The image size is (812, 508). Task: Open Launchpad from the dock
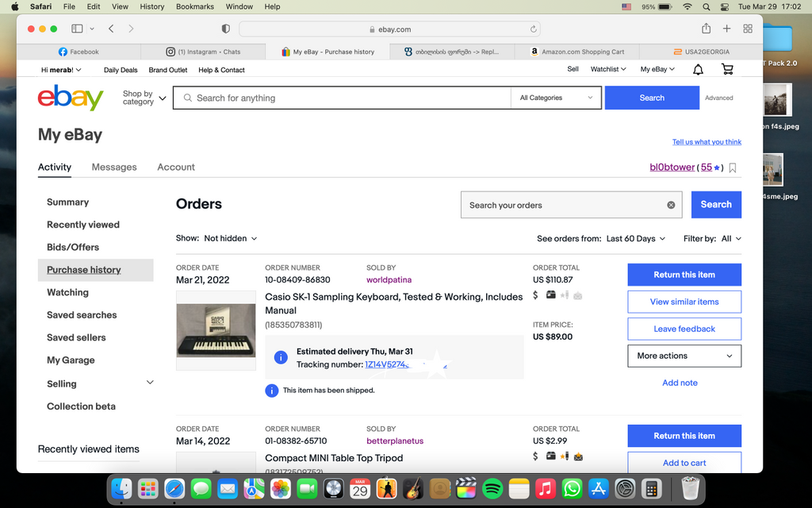(148, 488)
